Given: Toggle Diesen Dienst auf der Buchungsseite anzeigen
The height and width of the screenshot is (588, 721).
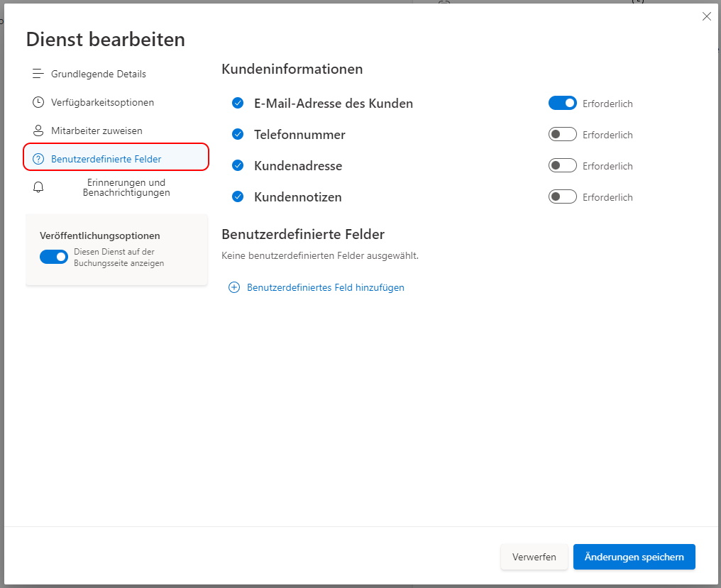Looking at the screenshot, I should coord(54,257).
